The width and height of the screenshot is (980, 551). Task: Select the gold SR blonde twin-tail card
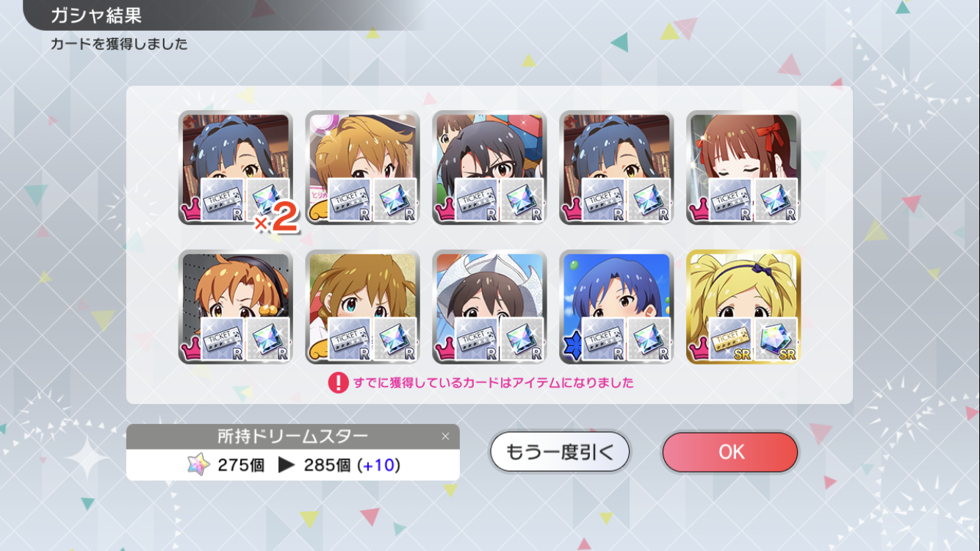[x=743, y=306]
